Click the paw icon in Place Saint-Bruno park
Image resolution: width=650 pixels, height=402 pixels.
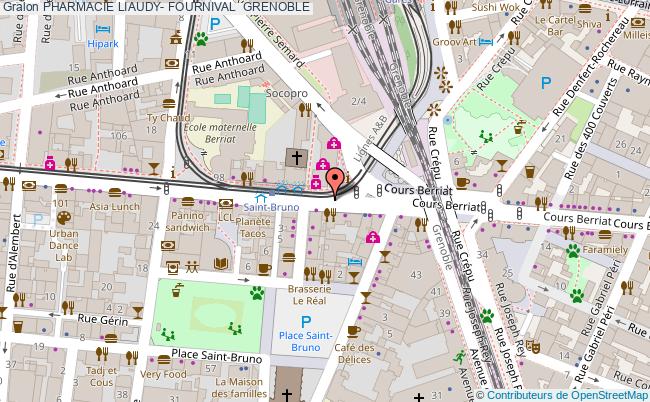(257, 293)
